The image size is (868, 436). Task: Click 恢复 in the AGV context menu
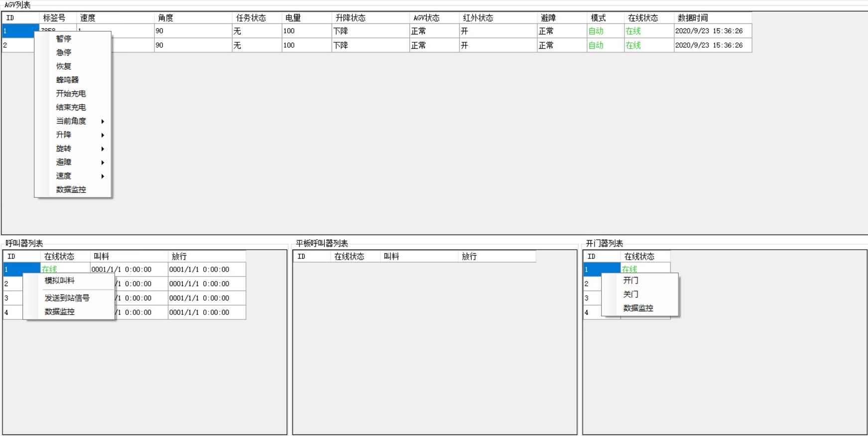[73, 66]
